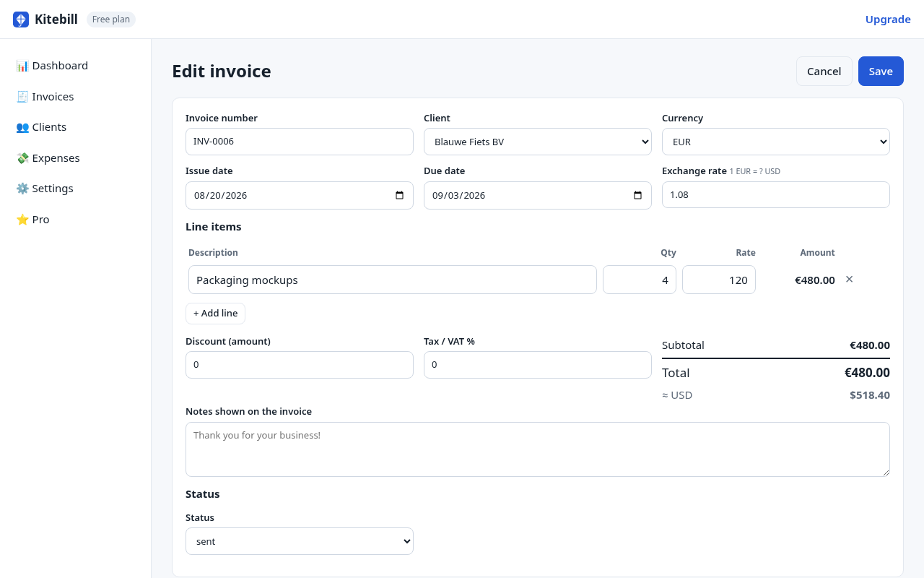924x578 pixels.
Task: Click the Subtotal label
Action: click(683, 345)
